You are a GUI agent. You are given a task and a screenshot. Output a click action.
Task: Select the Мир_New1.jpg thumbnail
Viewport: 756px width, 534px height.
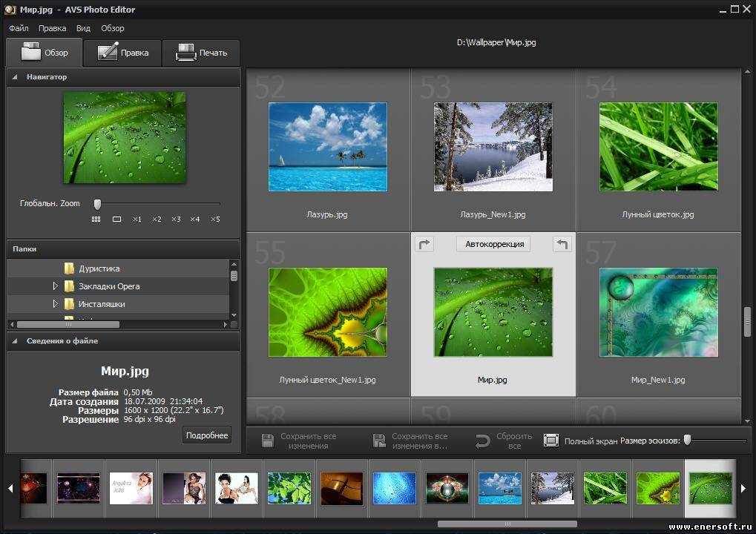click(x=659, y=312)
